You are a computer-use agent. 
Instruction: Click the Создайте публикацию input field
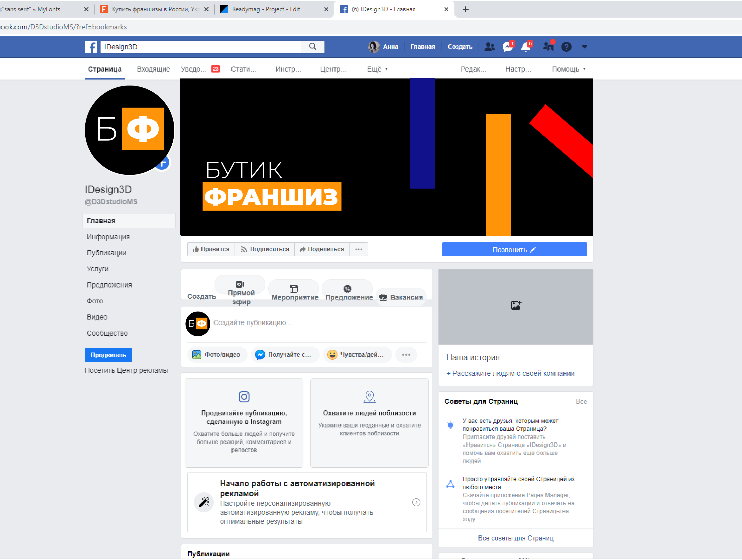[302, 323]
